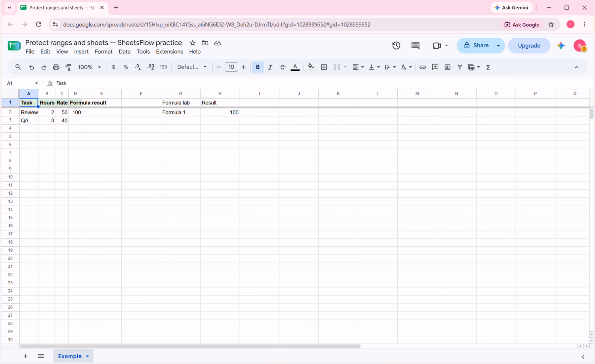Undo the last action

(x=32, y=67)
